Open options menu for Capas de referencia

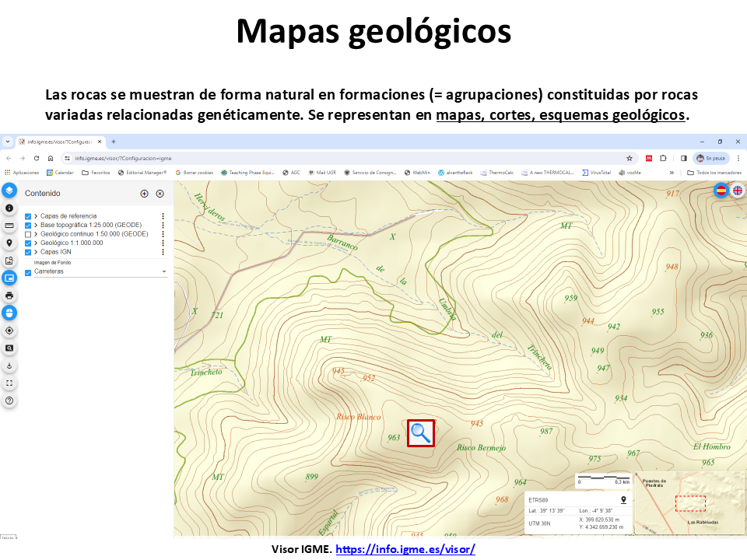163,216
